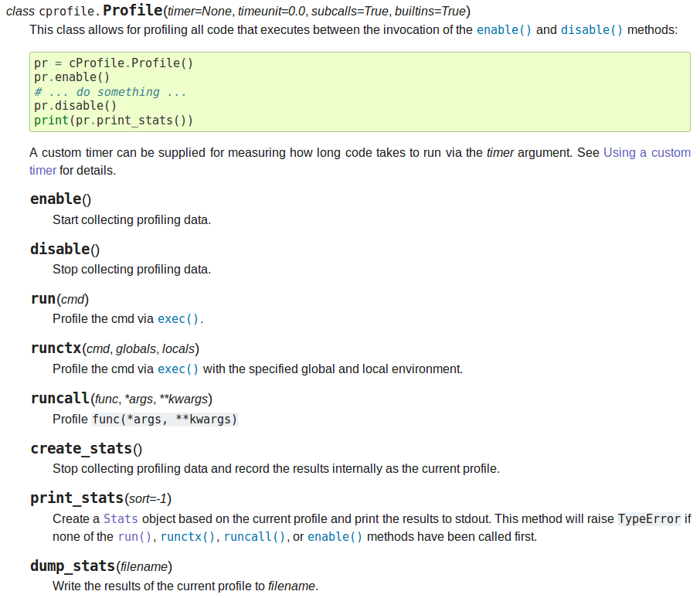Open the disable() link in class description
Image resolution: width=700 pixels, height=598 pixels.
point(592,30)
